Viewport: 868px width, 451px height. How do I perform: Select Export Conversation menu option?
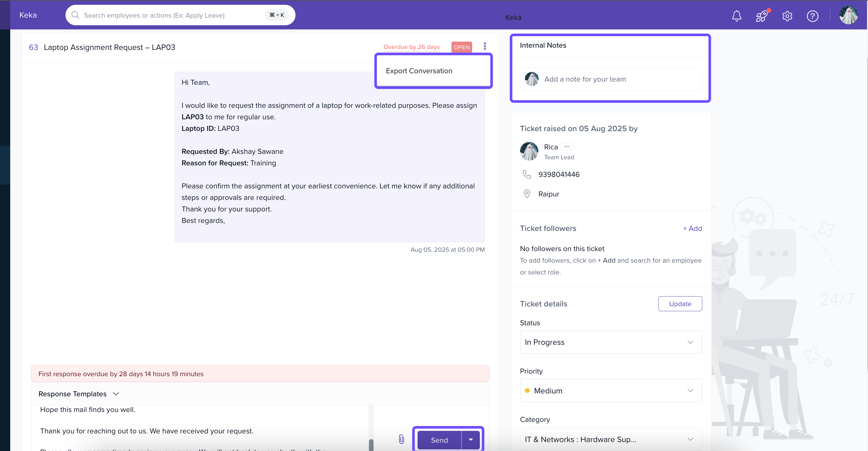(419, 71)
